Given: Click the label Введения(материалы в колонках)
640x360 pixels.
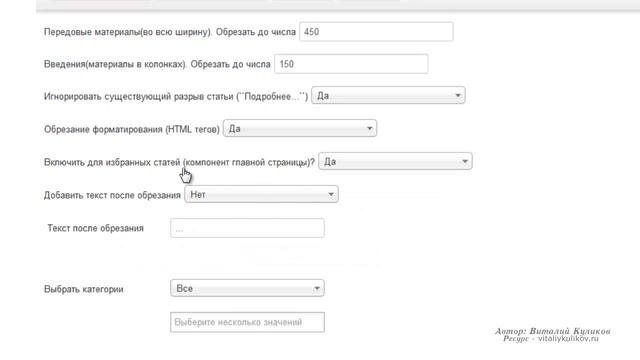Looking at the screenshot, I should (116, 64).
